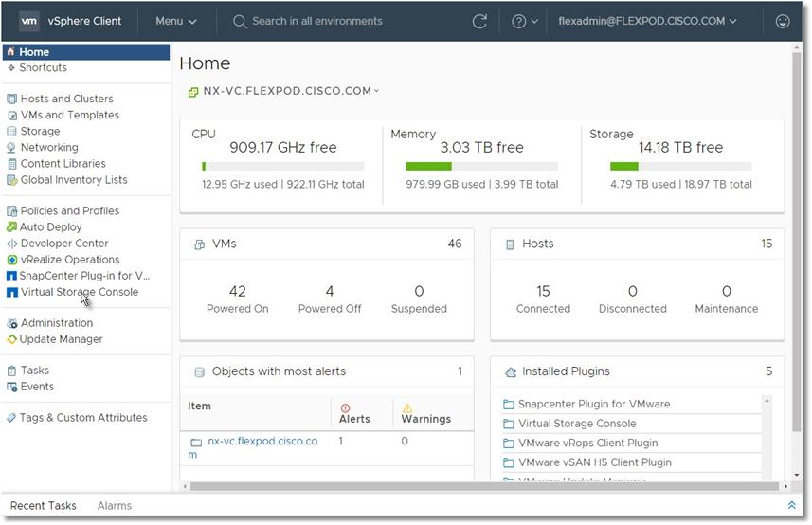Click Snapcenter Plugin for VMware entry
Screen dimensions: 812x525
coord(594,405)
